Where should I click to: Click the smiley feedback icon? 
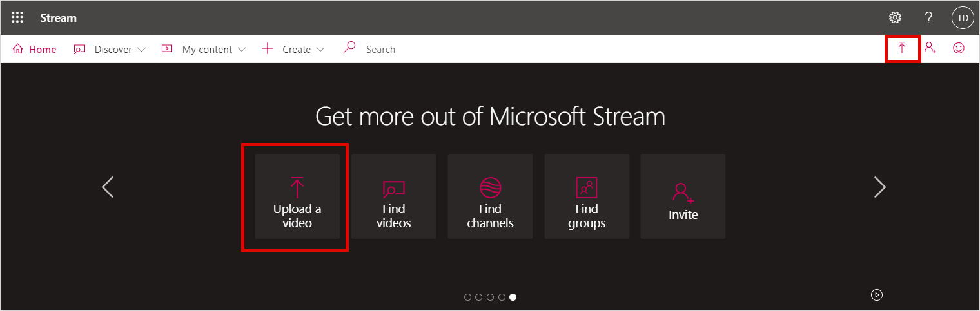click(x=959, y=48)
